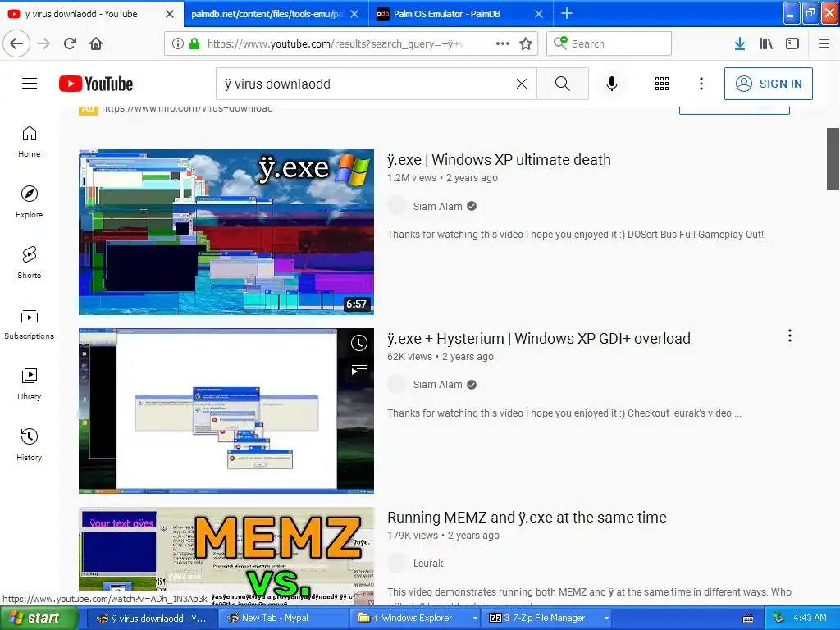Open Subscriptions in YouTube sidebar

(x=29, y=323)
